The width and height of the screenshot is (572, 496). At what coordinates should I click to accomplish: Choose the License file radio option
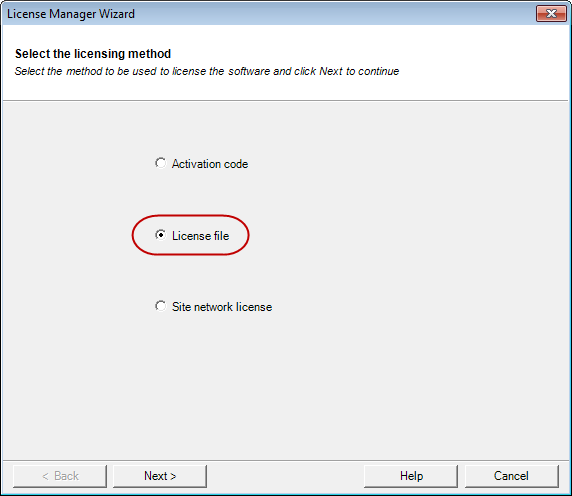160,235
